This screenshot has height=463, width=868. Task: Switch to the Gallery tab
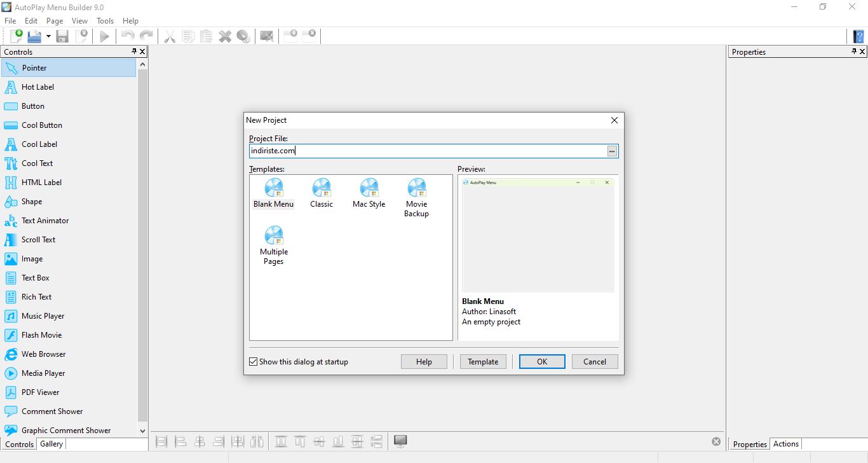[x=51, y=444]
